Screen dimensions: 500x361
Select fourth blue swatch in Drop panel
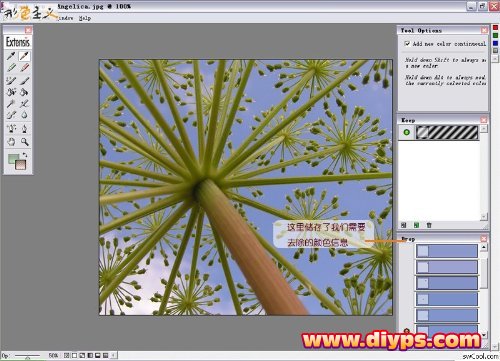[447, 299]
